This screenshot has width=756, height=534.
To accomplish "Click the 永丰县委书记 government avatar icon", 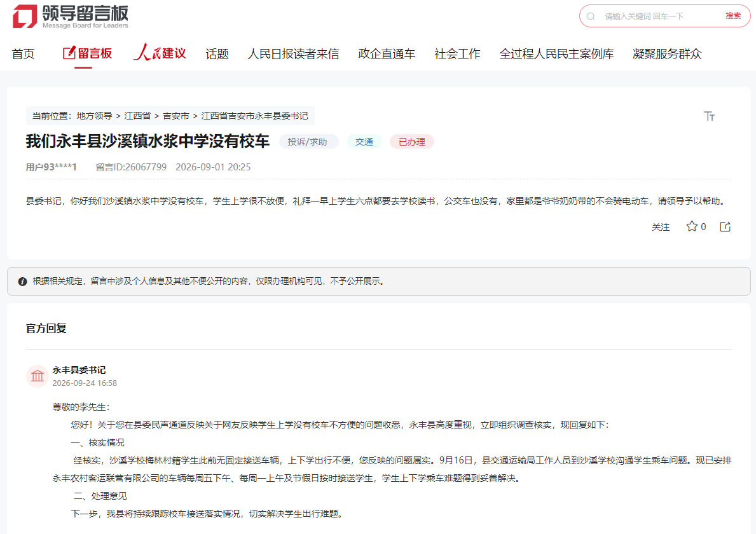I will 37,376.
